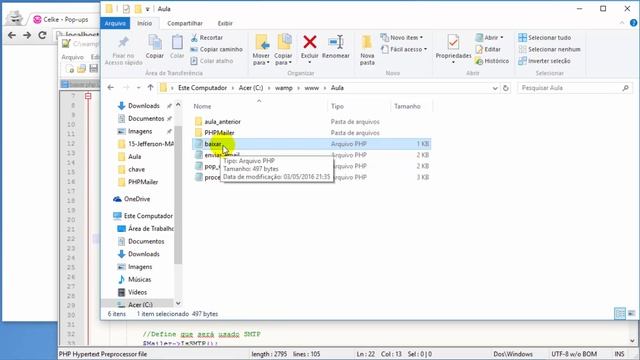The image size is (640, 360).
Task: Open quick access toolbar customize arrow
Action: (x=148, y=9)
